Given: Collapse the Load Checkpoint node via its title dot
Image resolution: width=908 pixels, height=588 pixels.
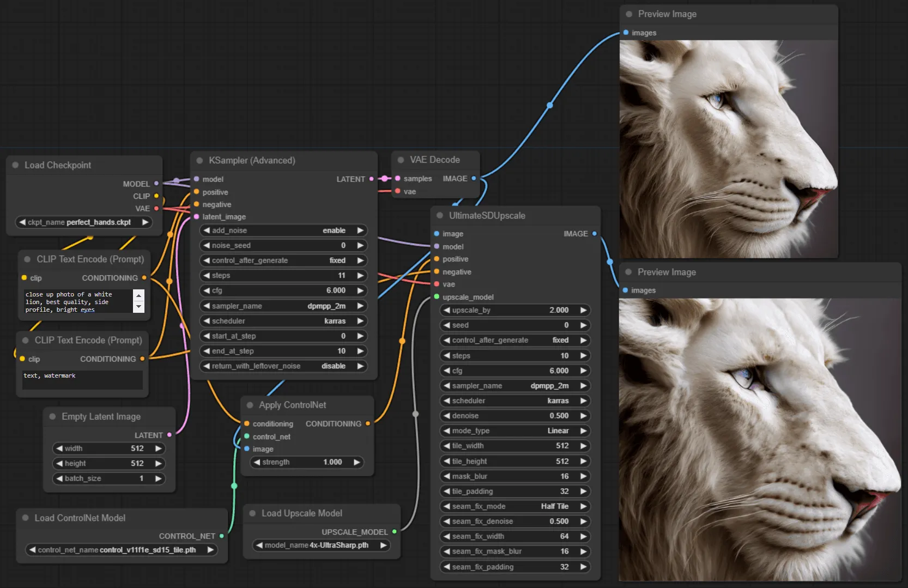Looking at the screenshot, I should 16,165.
